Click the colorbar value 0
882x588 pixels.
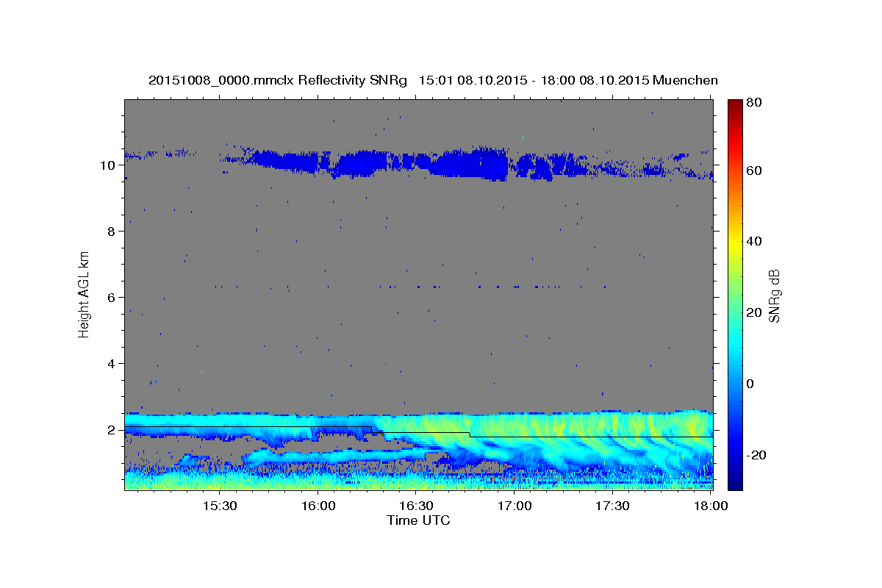[x=750, y=384]
